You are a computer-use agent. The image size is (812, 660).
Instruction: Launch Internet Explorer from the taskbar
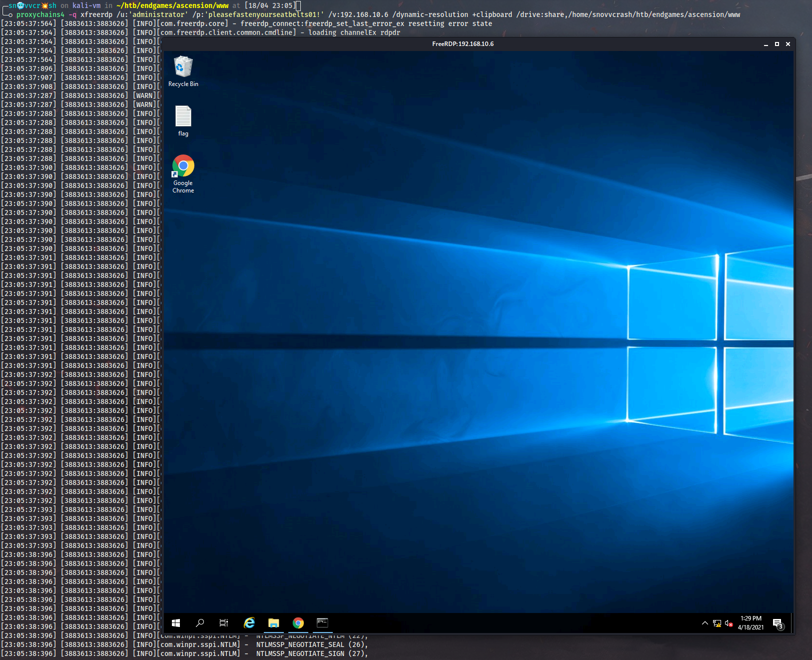249,623
